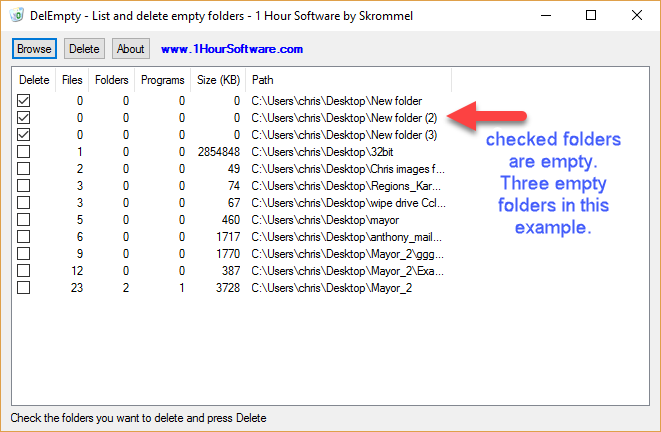661x432 pixels.
Task: Sort by the Programs column header
Action: 163,80
